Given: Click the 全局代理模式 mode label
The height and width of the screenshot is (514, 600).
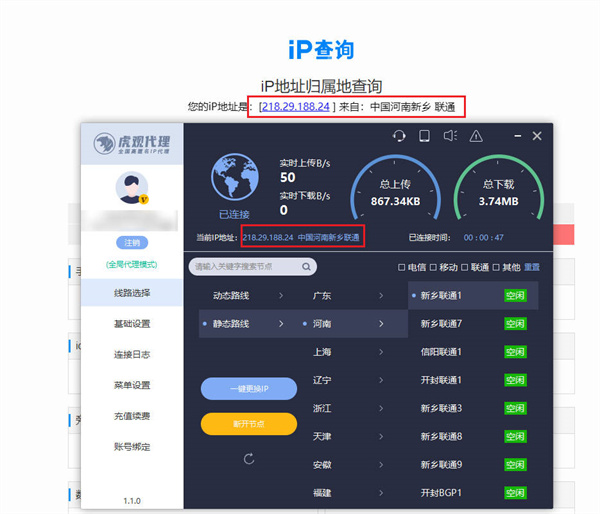Looking at the screenshot, I should 132,264.
